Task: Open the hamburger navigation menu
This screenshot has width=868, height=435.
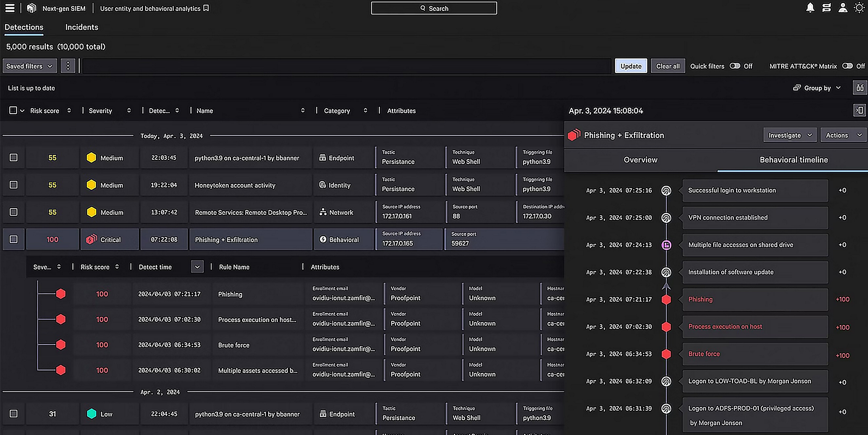Action: pyautogui.click(x=9, y=8)
